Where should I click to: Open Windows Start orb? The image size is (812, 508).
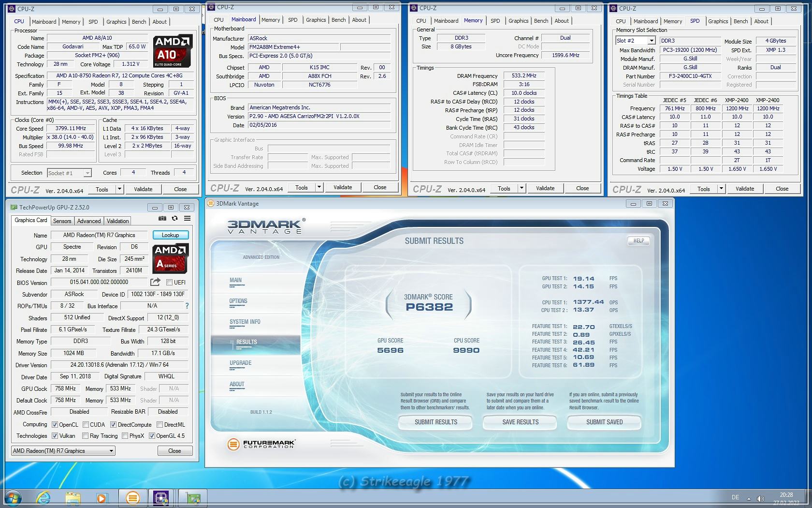click(13, 498)
